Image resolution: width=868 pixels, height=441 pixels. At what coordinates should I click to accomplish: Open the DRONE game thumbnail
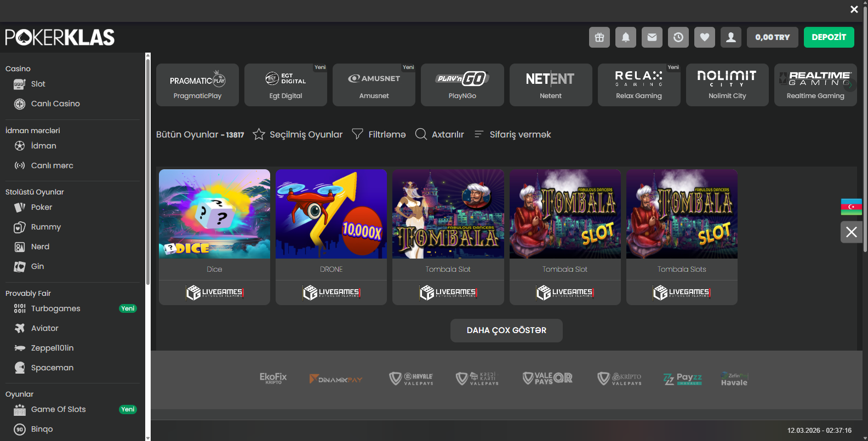click(331, 214)
